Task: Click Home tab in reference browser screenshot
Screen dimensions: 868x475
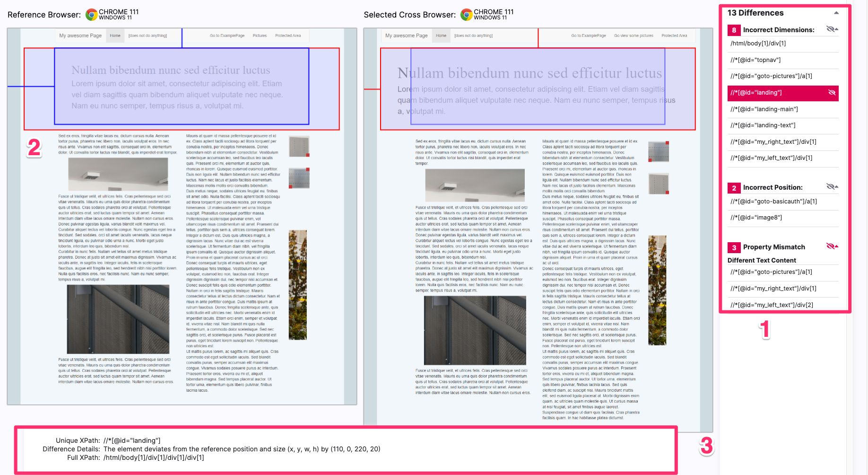Action: point(115,35)
